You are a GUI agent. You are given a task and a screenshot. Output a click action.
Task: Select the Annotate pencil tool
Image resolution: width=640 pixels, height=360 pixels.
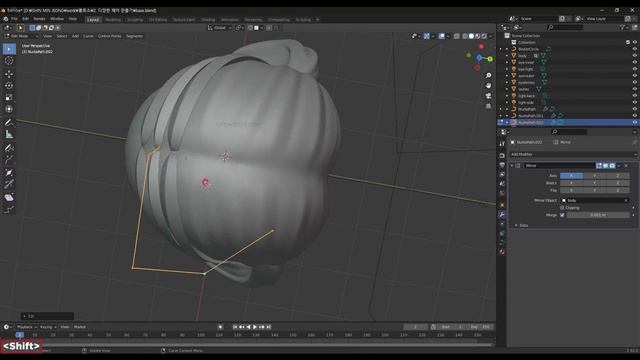coord(9,122)
